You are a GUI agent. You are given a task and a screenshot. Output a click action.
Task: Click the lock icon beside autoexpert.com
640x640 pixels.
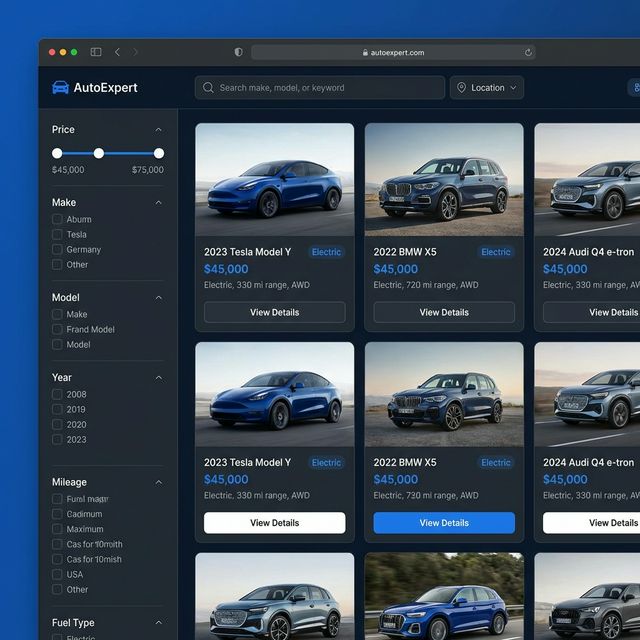[x=365, y=52]
